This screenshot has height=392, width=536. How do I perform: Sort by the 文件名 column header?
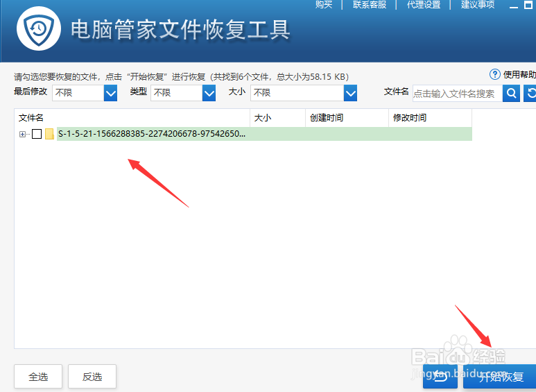click(132, 118)
